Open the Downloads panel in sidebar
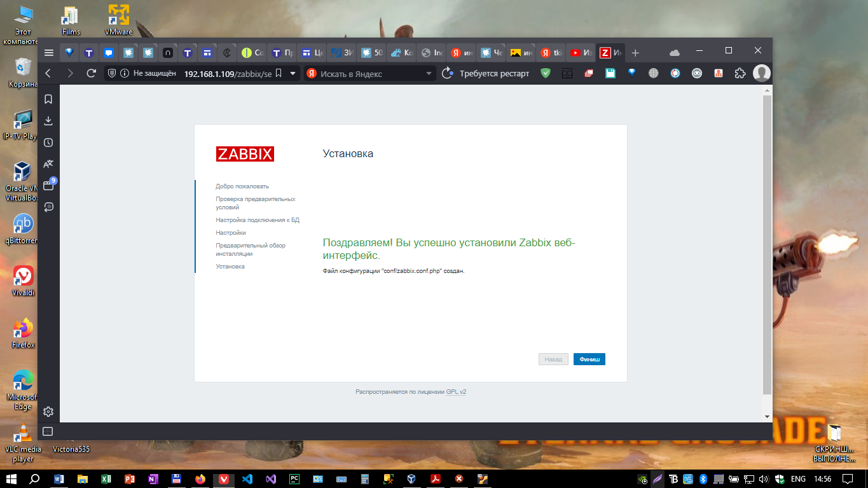 click(48, 121)
